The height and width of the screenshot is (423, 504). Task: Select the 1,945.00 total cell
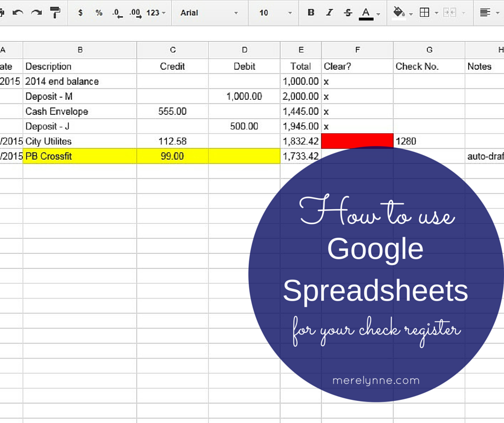click(x=301, y=126)
